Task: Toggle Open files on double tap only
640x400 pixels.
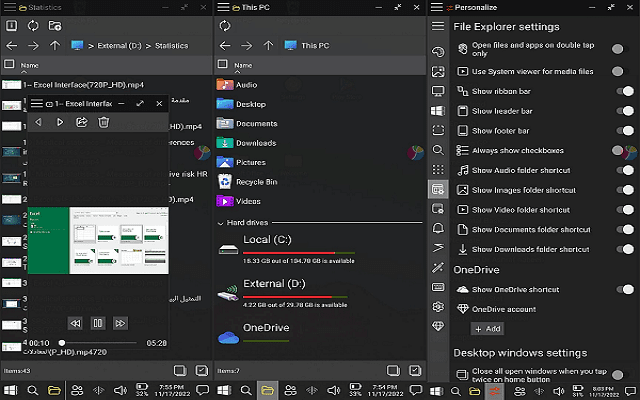Action: 620,49
